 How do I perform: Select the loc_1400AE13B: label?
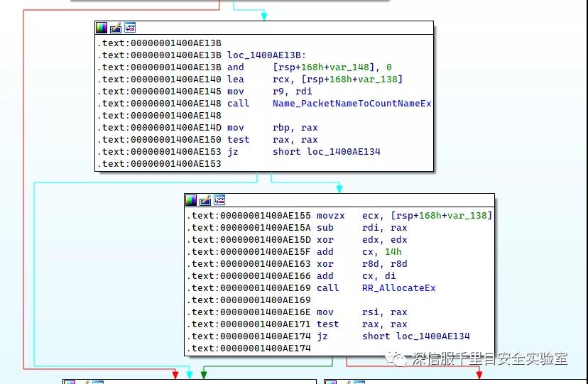pyautogui.click(x=266, y=55)
